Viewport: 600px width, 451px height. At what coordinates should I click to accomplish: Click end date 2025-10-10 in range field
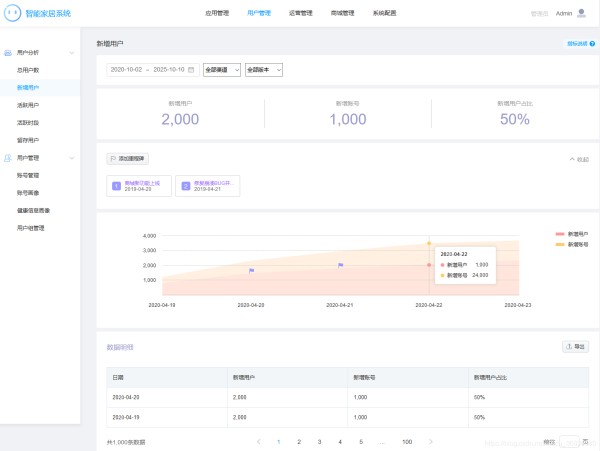coord(169,70)
